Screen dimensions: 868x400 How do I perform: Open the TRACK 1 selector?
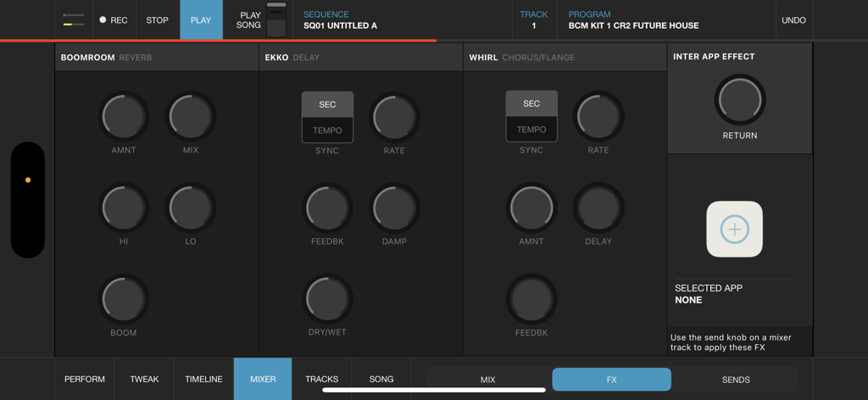534,20
